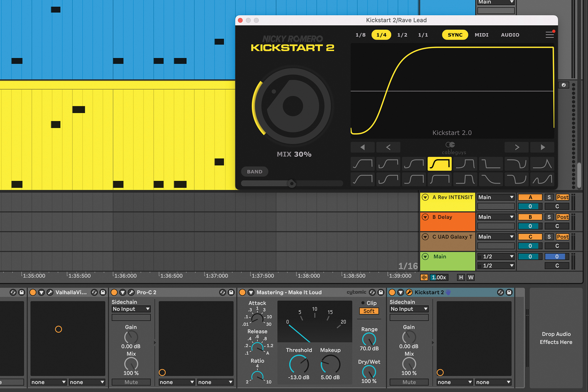Click the band frequency slider handle
This screenshot has width=588, height=392.
point(292,183)
